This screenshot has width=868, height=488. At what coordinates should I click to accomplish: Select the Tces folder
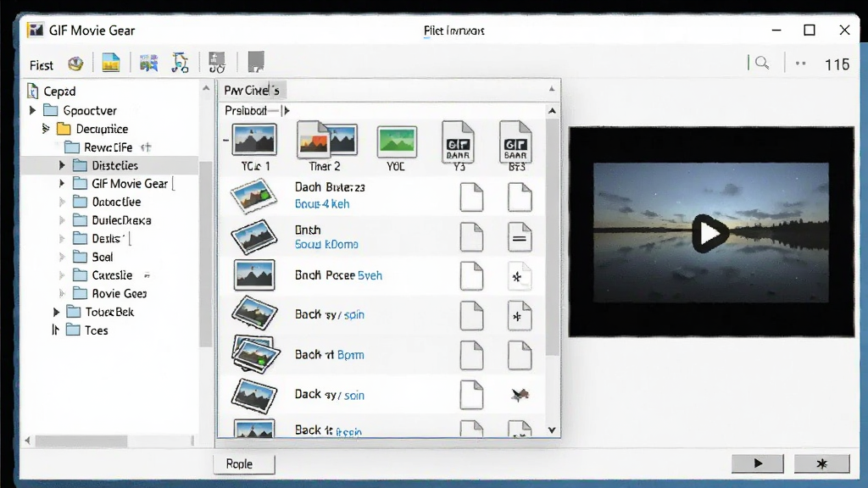click(x=87, y=330)
